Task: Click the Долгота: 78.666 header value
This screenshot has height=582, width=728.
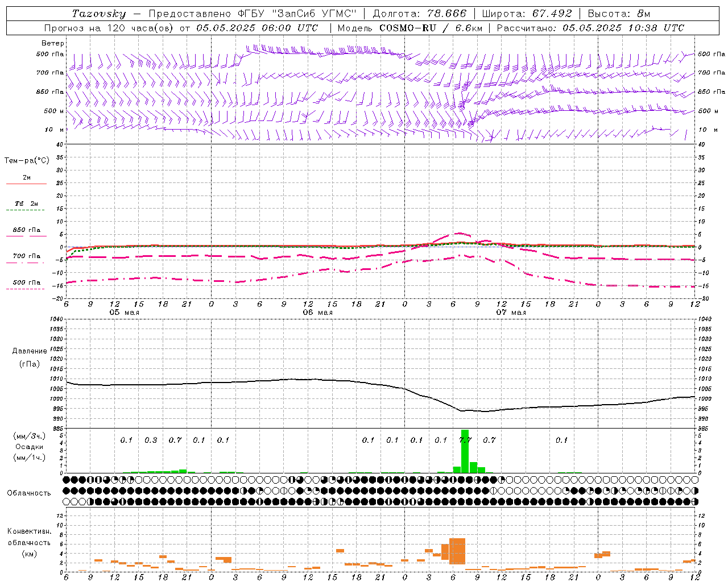Action: pos(419,14)
